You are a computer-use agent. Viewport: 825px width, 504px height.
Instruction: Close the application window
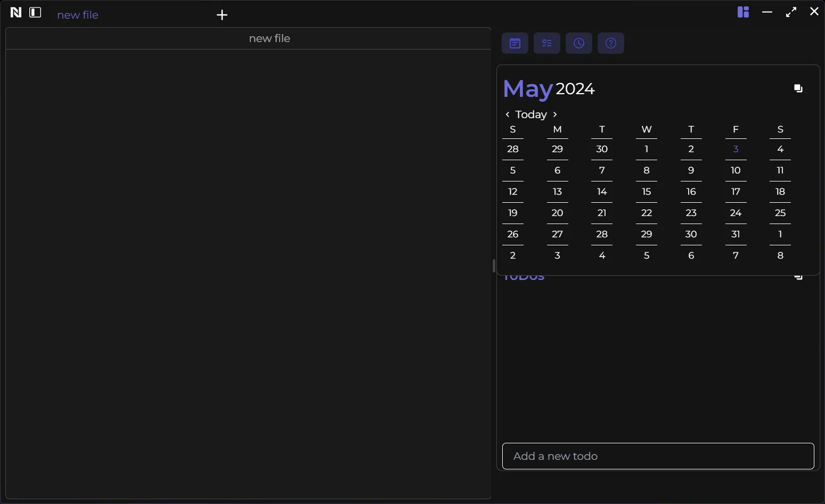(814, 11)
